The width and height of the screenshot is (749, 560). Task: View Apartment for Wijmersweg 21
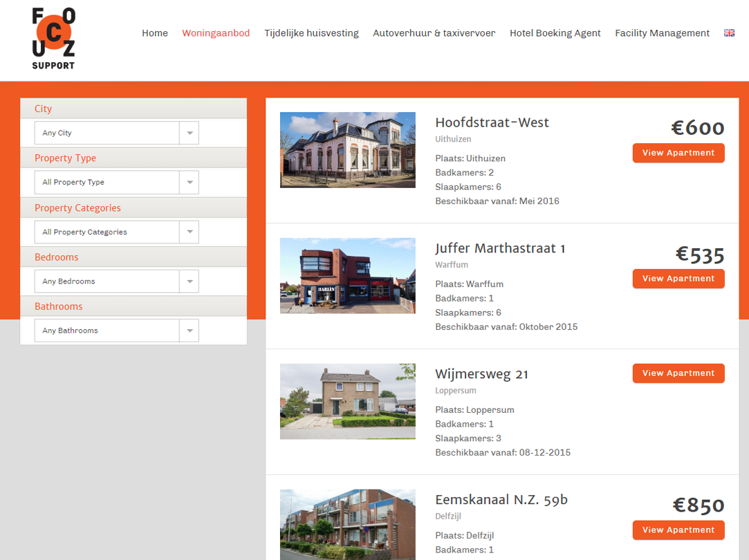pyautogui.click(x=678, y=373)
